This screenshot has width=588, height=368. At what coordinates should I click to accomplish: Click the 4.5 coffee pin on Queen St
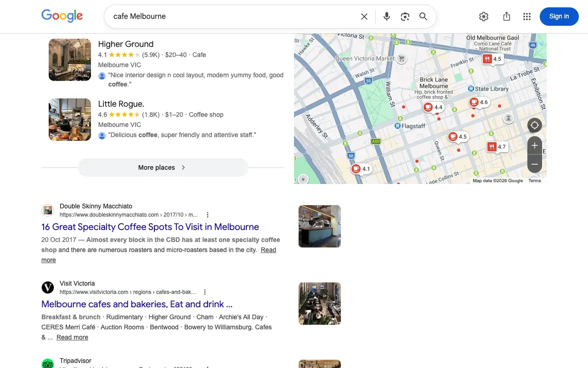coord(458,137)
